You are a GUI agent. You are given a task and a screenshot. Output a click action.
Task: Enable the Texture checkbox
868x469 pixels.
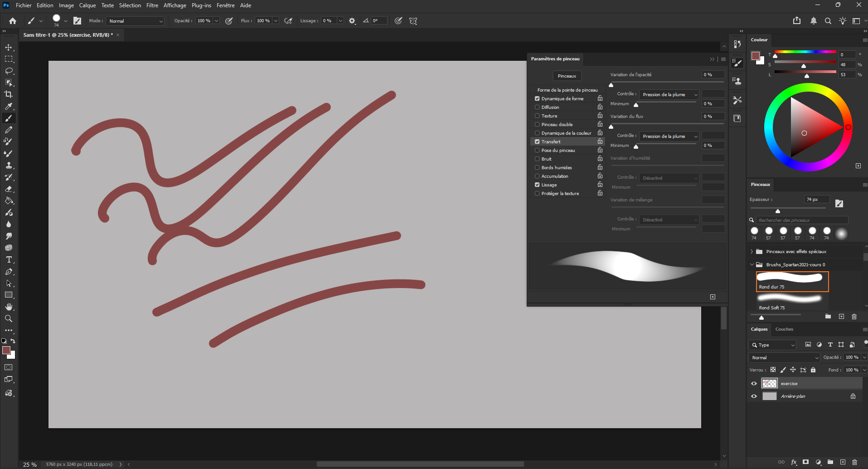(x=537, y=116)
